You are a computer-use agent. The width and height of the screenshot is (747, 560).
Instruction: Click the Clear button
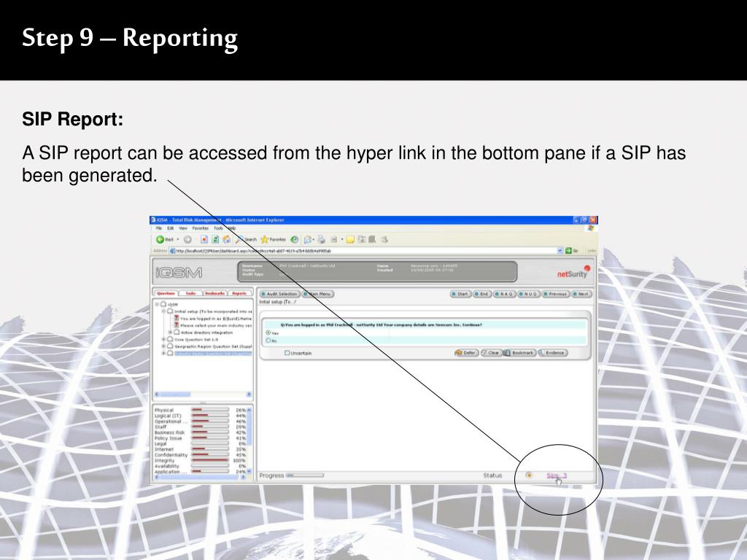pyautogui.click(x=491, y=353)
